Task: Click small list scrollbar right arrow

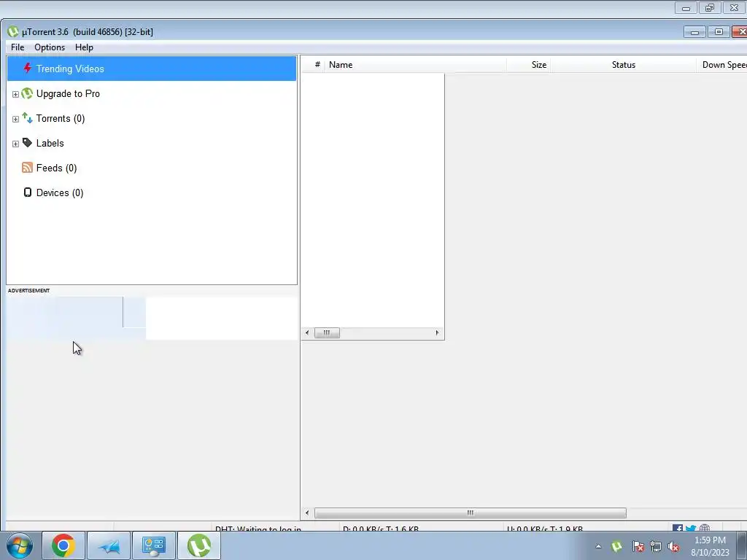Action: pyautogui.click(x=437, y=332)
